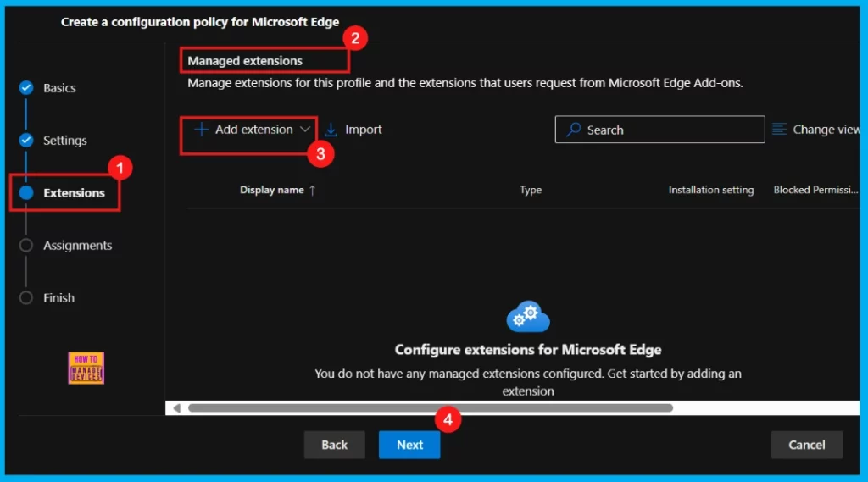Viewport: 868px width, 482px height.
Task: Click into the Search extensions field
Action: click(x=659, y=130)
